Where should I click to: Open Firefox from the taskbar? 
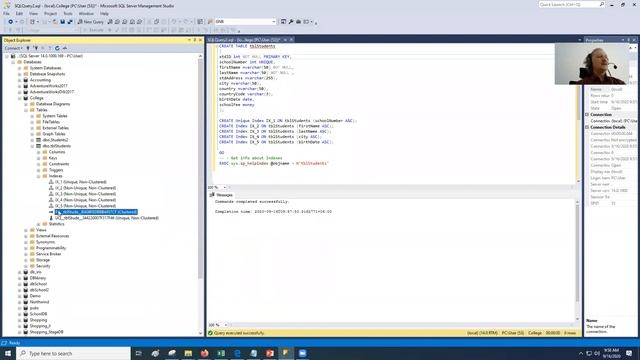pos(204,353)
